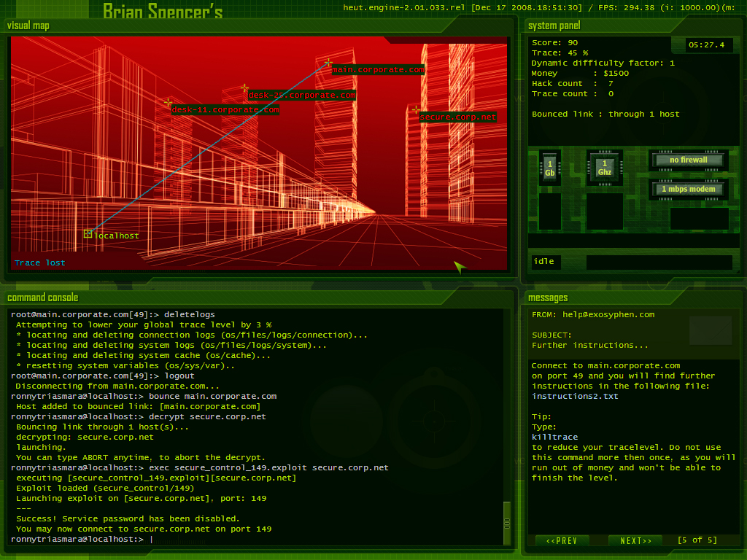
Task: Click the 1 Ghz processor chip icon
Action: pos(604,168)
